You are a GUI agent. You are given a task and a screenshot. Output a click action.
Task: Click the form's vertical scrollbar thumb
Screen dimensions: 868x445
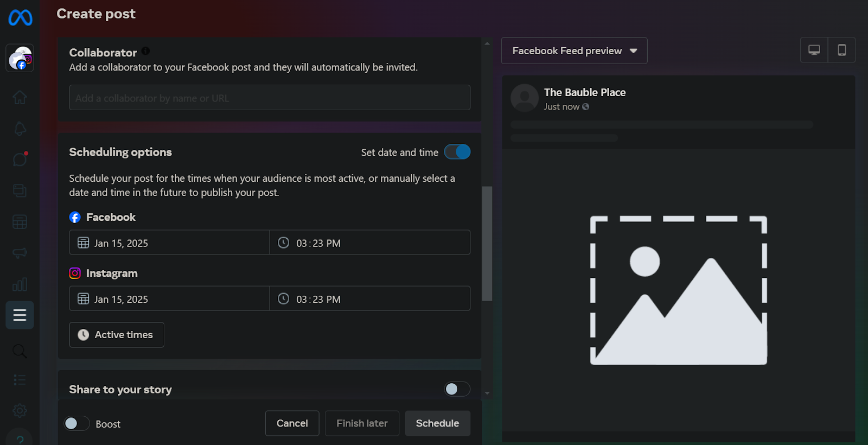pyautogui.click(x=487, y=243)
